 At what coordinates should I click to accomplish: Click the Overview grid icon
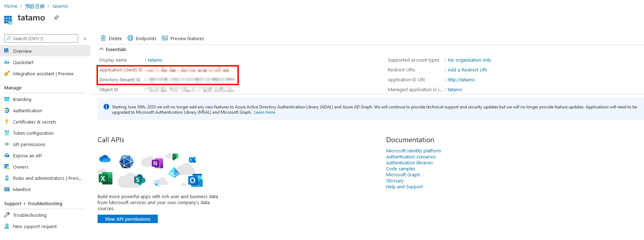pyautogui.click(x=7, y=51)
